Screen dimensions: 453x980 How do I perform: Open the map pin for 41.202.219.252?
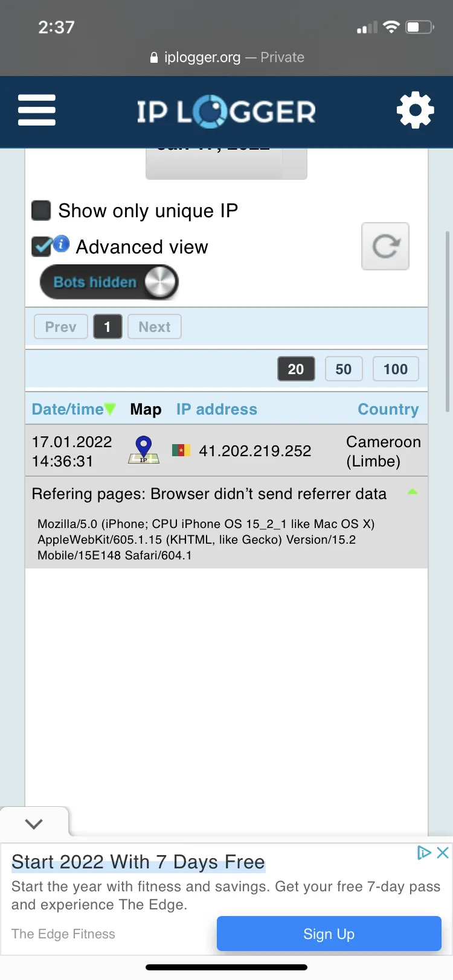tap(144, 450)
